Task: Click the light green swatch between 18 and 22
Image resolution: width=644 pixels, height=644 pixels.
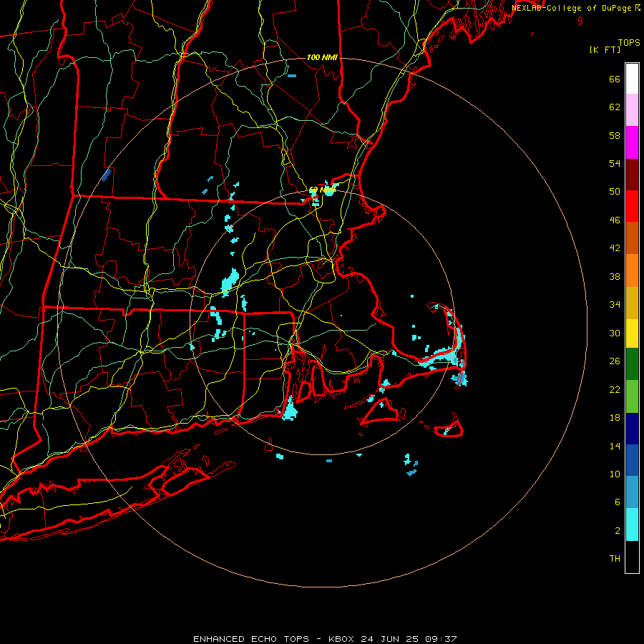Action: tap(632, 396)
